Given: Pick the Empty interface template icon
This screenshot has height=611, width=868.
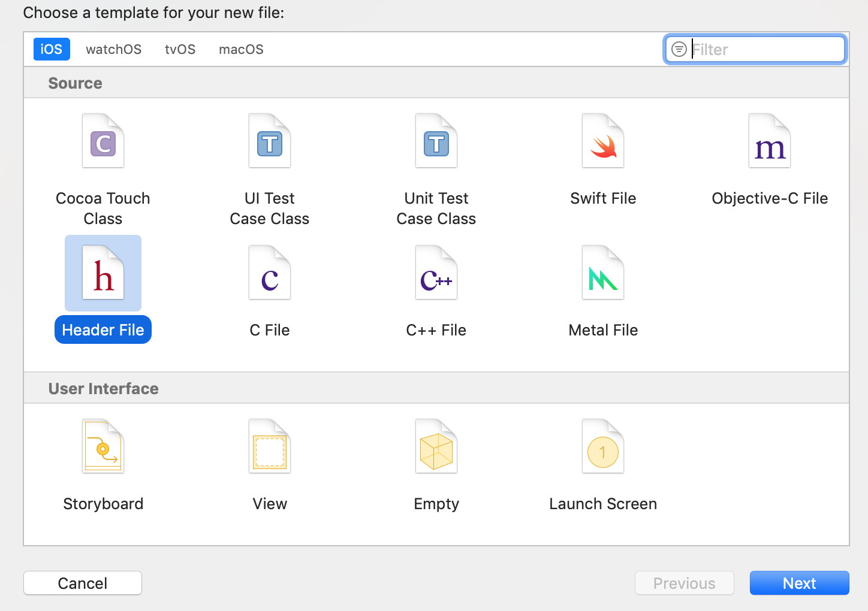Looking at the screenshot, I should pos(436,446).
